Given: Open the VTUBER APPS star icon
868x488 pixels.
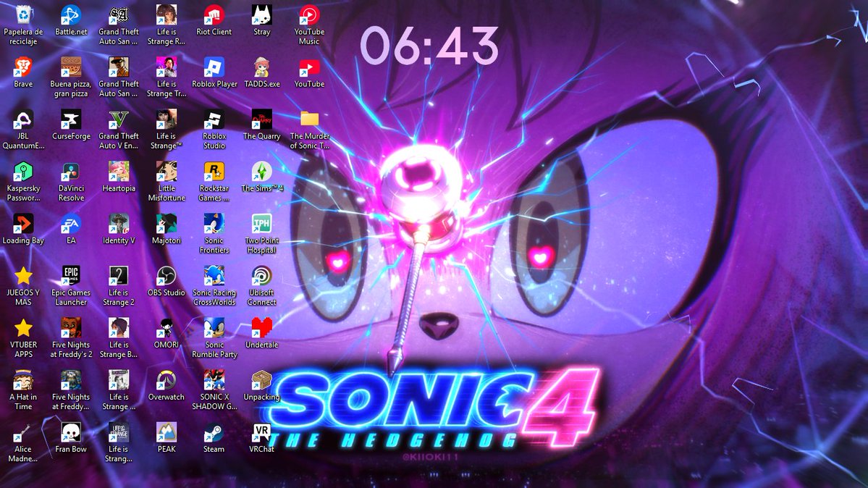Looking at the screenshot, I should pos(22,329).
